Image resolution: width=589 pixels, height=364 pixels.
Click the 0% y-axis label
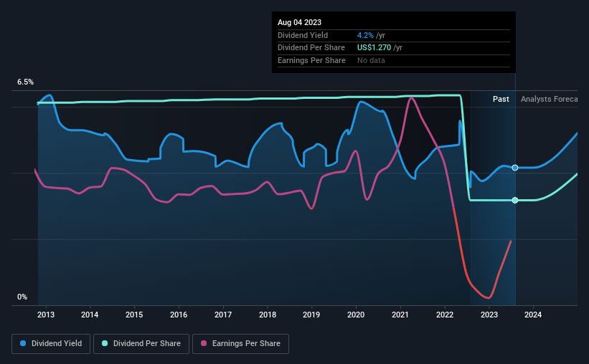[x=22, y=297]
